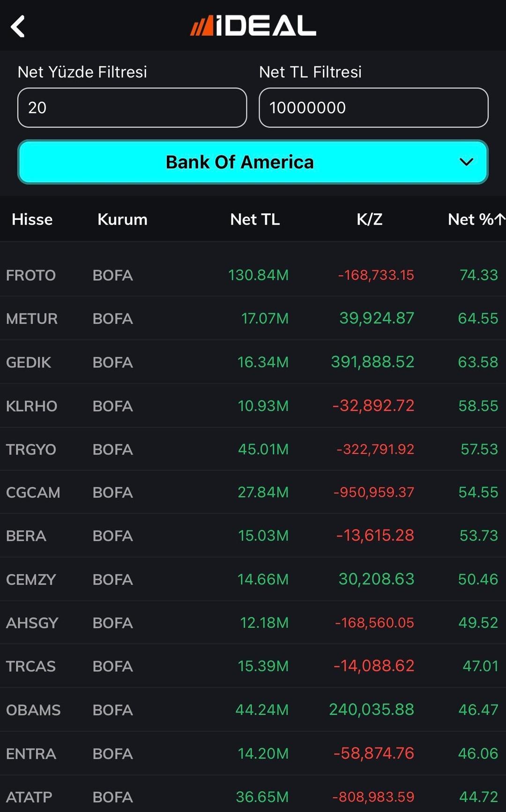The width and height of the screenshot is (506, 812).
Task: Select the GEDIK stock row
Action: coord(253,362)
